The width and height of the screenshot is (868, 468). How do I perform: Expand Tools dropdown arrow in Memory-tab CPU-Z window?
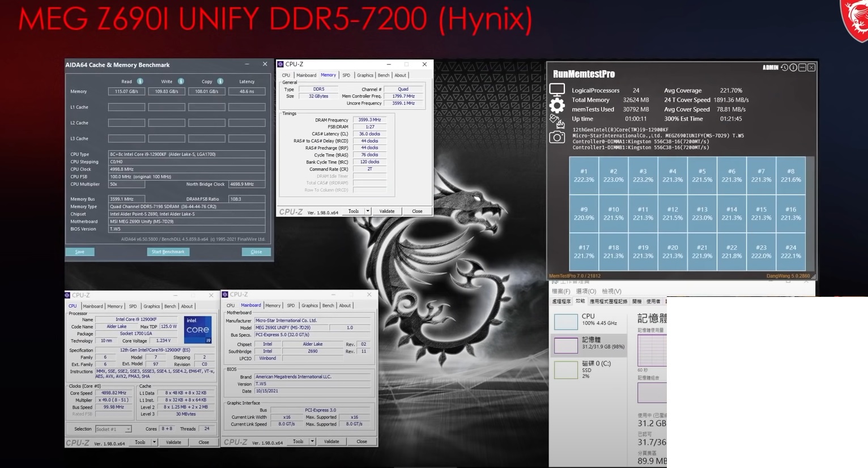point(368,211)
